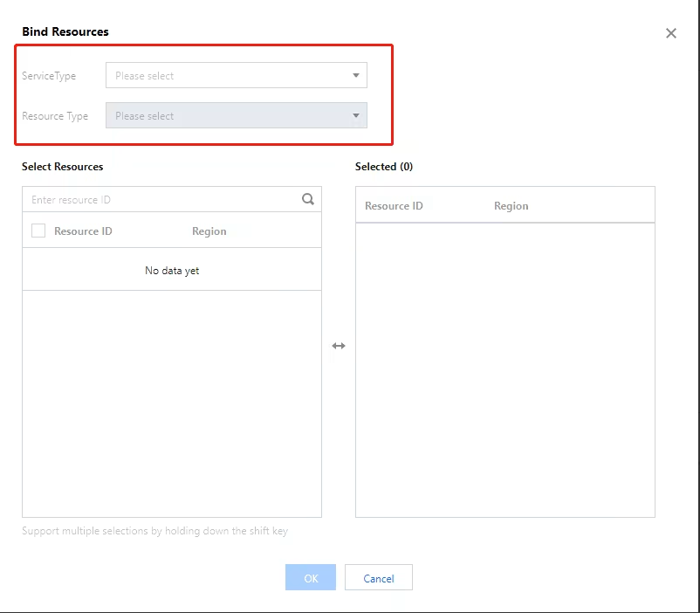Click Resource ID header in Select Resources

click(83, 231)
